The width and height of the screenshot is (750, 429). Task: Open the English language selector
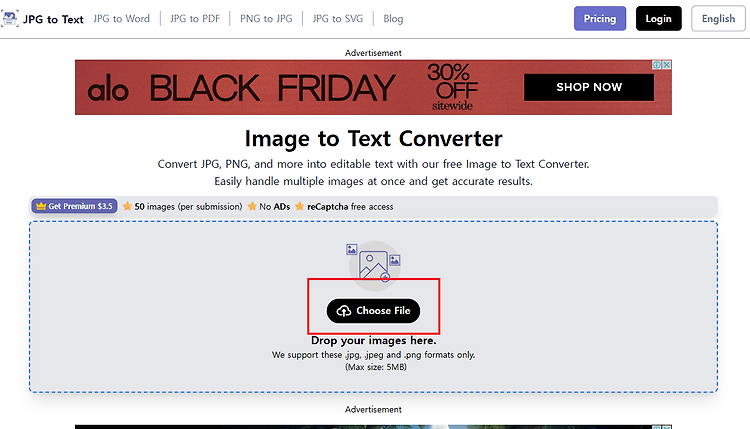tap(718, 19)
